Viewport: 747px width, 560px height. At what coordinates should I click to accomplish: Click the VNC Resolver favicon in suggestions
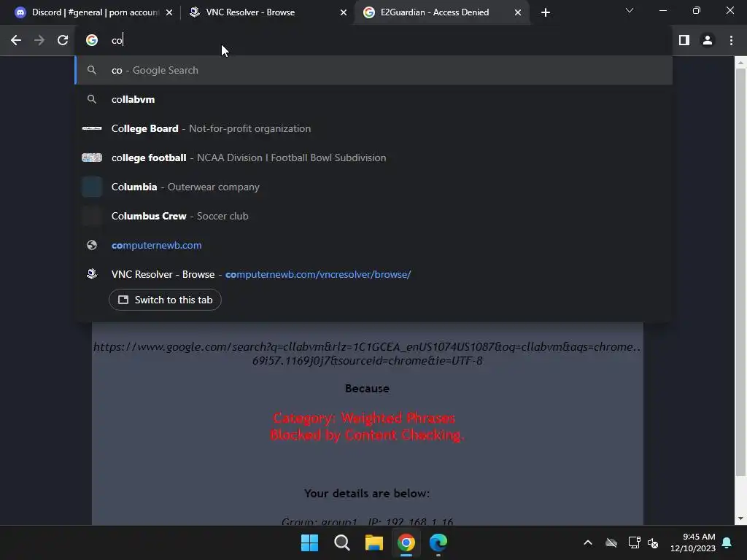92,274
